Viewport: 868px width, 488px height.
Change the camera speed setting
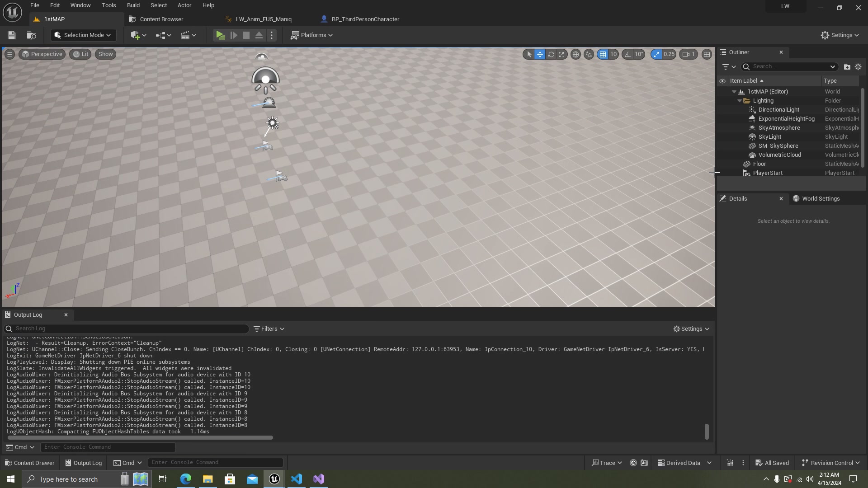pos(689,54)
